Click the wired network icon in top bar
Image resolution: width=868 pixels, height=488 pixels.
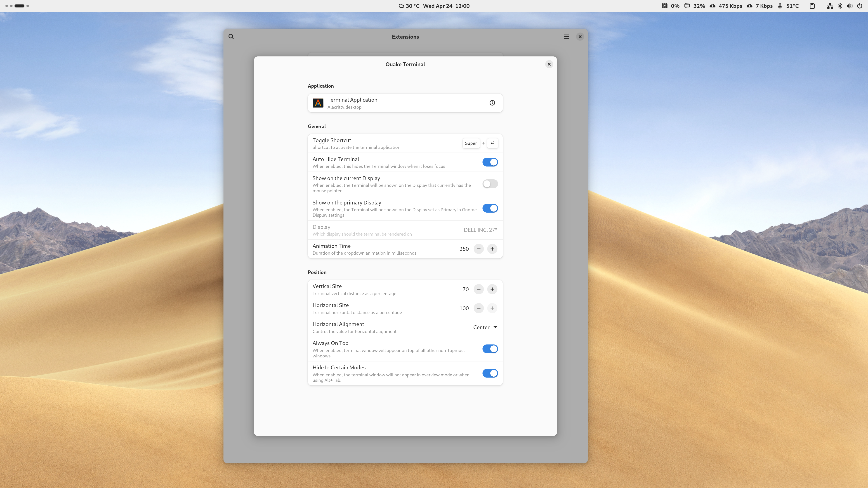(830, 6)
